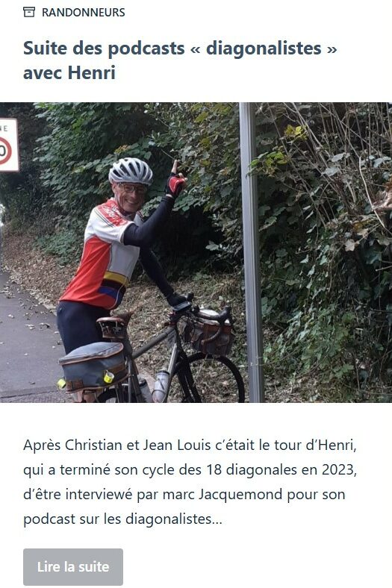The image size is (392, 588).
Task: Open the "Suite des podcasts" article title
Action: pos(180,60)
